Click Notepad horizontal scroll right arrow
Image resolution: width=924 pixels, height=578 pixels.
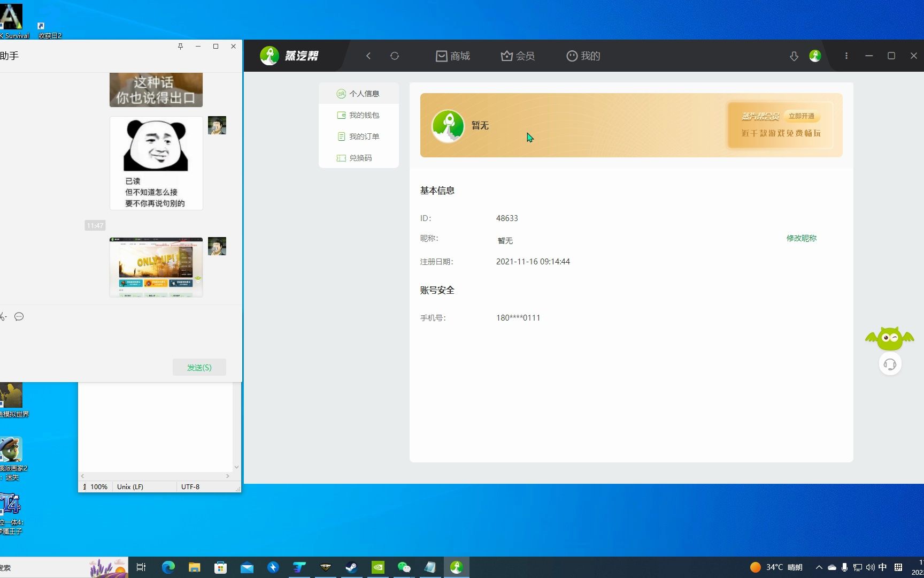coord(228,476)
